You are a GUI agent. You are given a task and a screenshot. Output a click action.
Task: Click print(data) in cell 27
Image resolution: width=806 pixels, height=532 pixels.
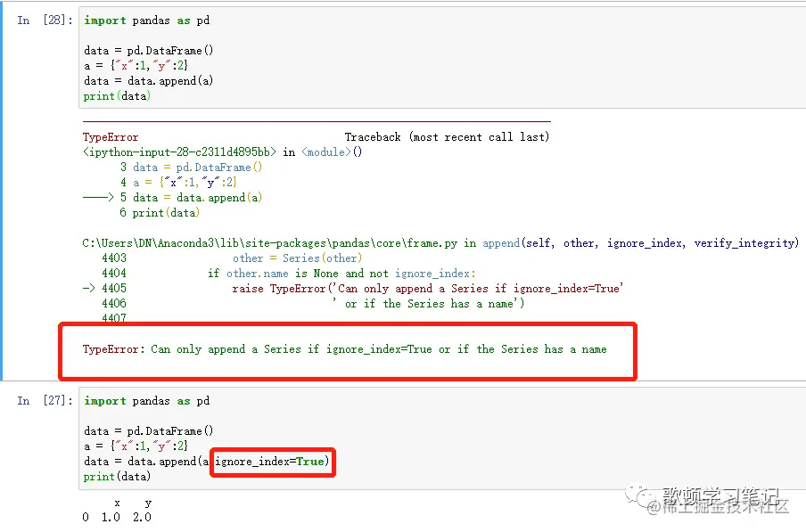tap(117, 477)
